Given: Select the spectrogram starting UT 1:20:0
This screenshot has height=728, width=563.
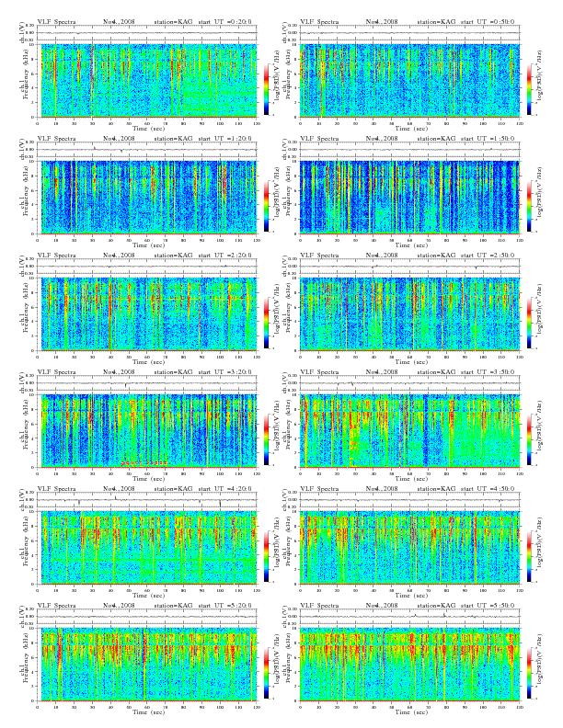Looking at the screenshot, I should pos(147,198).
